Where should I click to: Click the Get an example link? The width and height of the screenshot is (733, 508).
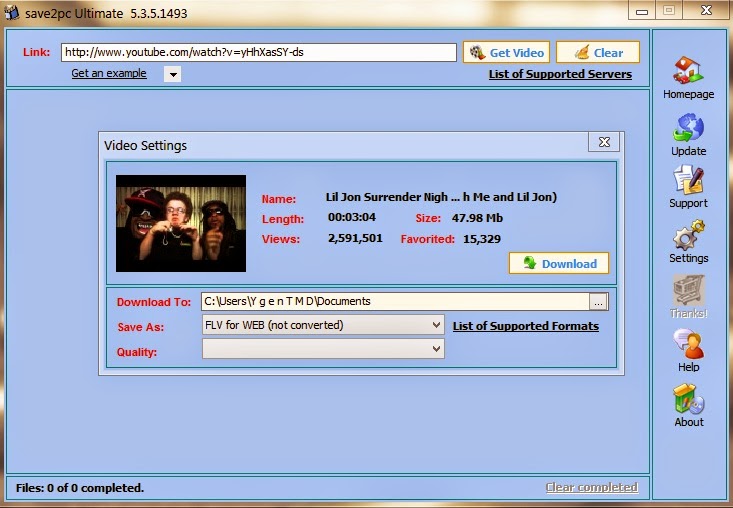coord(108,73)
